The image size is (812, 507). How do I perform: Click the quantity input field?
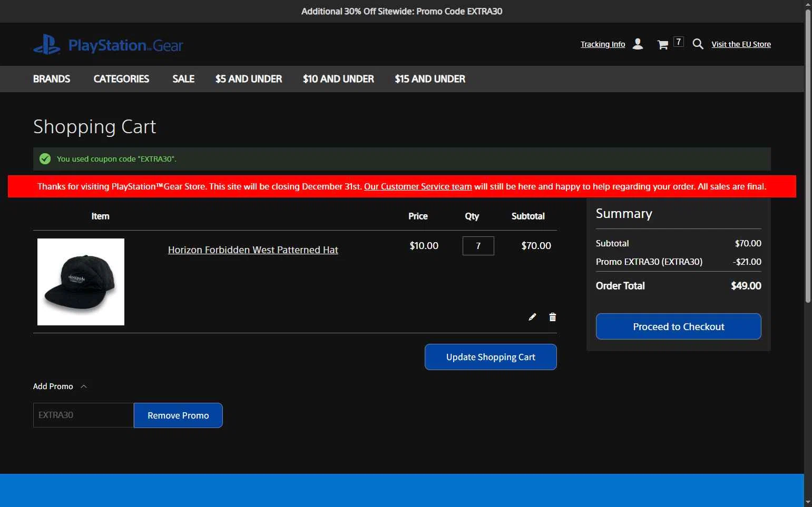478,246
